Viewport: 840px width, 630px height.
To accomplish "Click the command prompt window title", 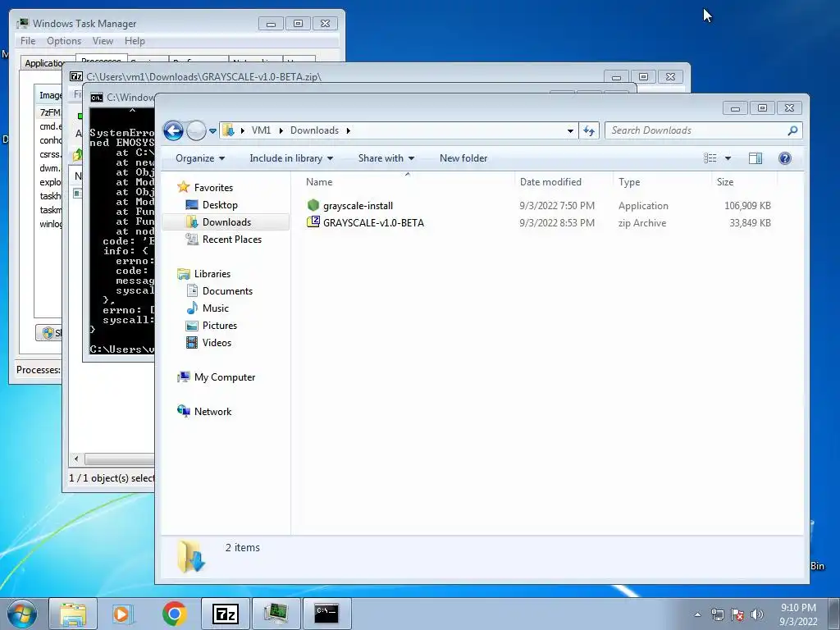I will coord(130,98).
